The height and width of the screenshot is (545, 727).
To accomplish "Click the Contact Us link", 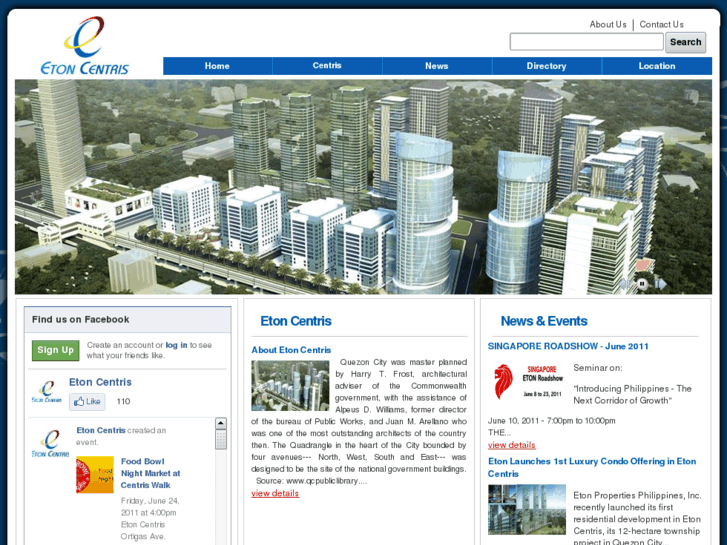I will click(x=662, y=25).
